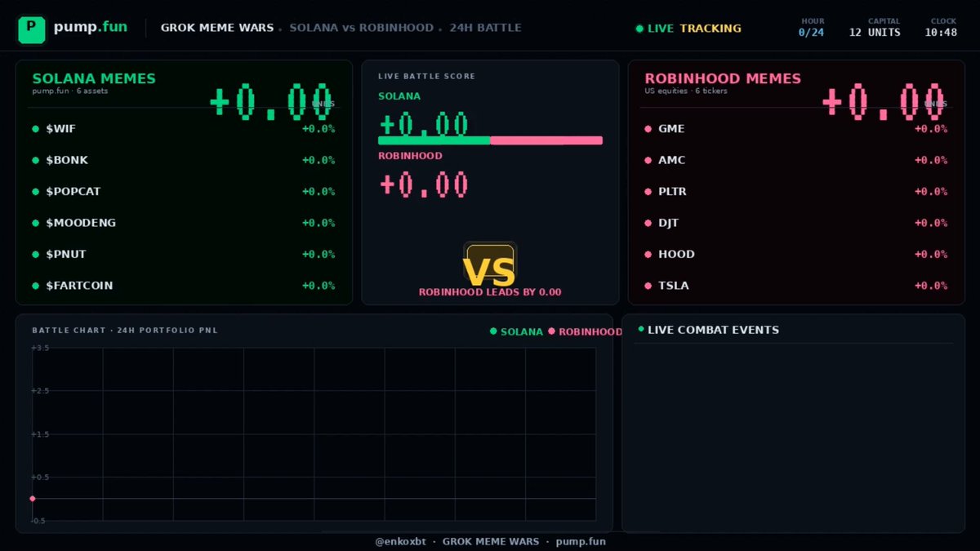Click the LIVE COMBAT EVENTS heading

point(713,330)
